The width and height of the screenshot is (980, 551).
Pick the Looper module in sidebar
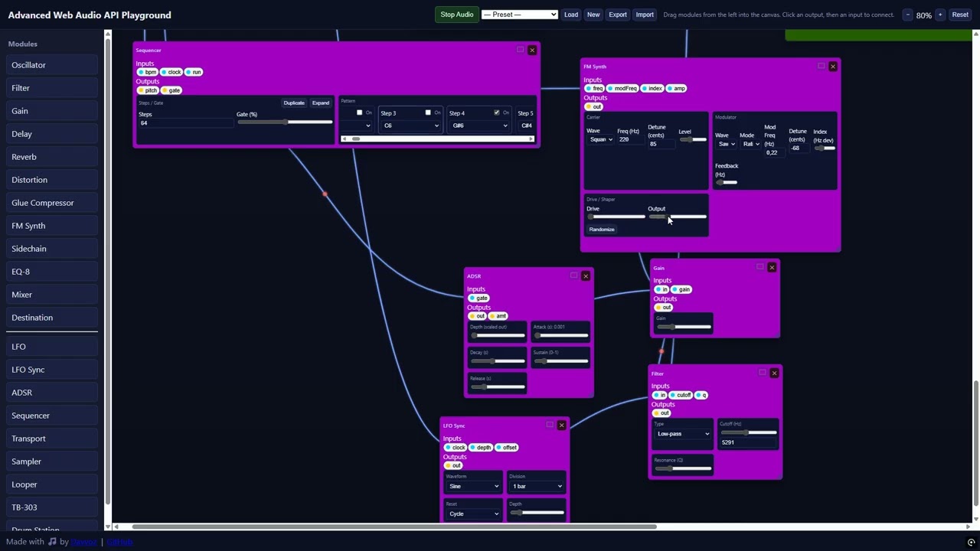[x=52, y=484]
